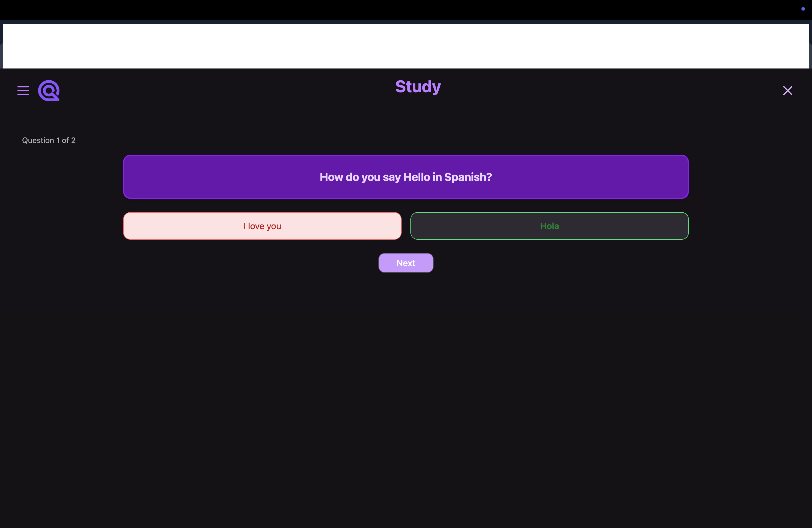Click the 'Question 1 of 2' text

tap(49, 141)
